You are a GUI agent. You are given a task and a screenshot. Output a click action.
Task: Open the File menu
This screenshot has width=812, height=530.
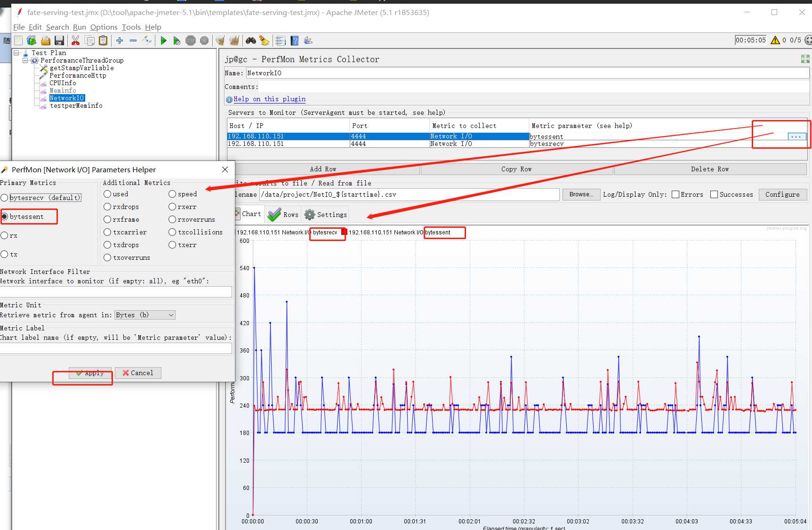click(x=19, y=27)
